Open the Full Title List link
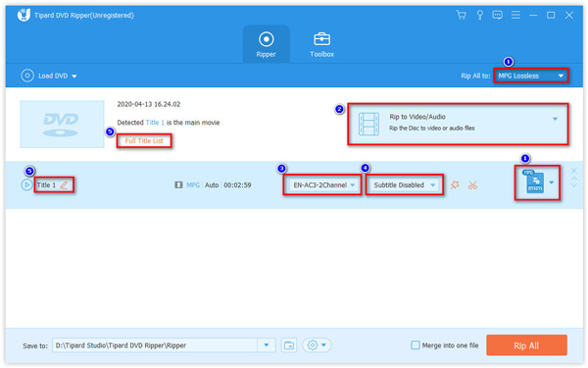Viewport: 588px width, 368px height. pyautogui.click(x=144, y=140)
